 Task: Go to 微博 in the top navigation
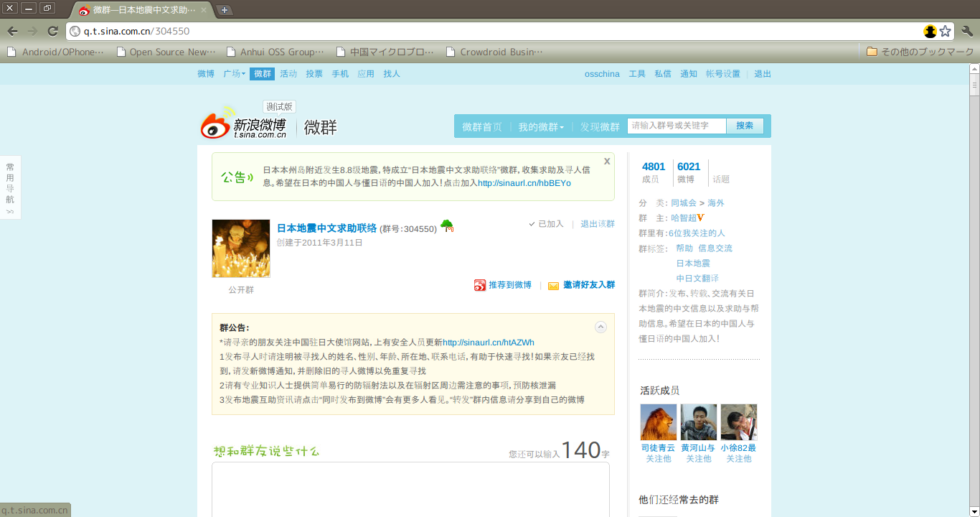tap(206, 74)
